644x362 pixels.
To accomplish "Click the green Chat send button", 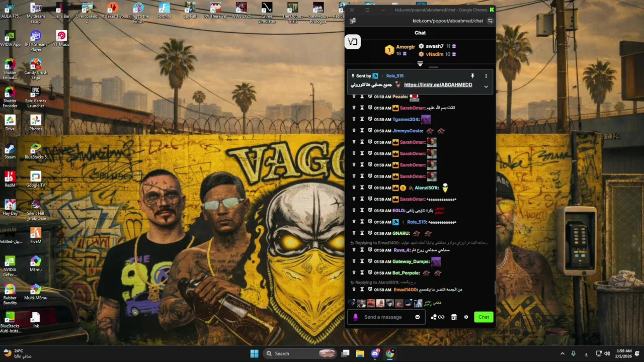I will pos(484,317).
